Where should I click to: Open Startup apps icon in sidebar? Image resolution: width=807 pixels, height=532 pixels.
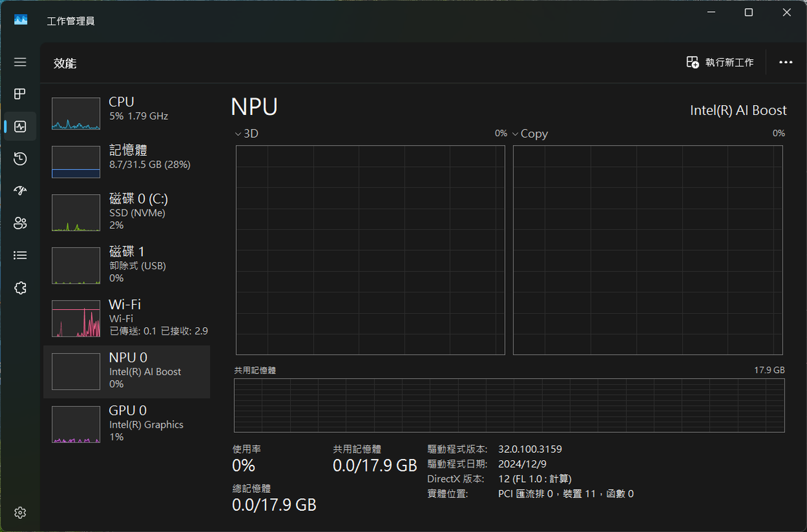[x=20, y=191]
